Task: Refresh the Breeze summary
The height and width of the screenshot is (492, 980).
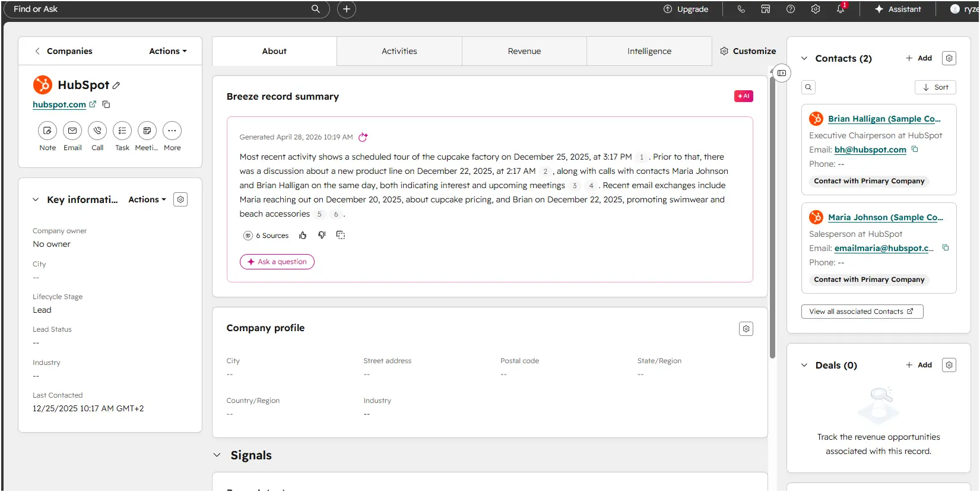Action: click(x=363, y=137)
